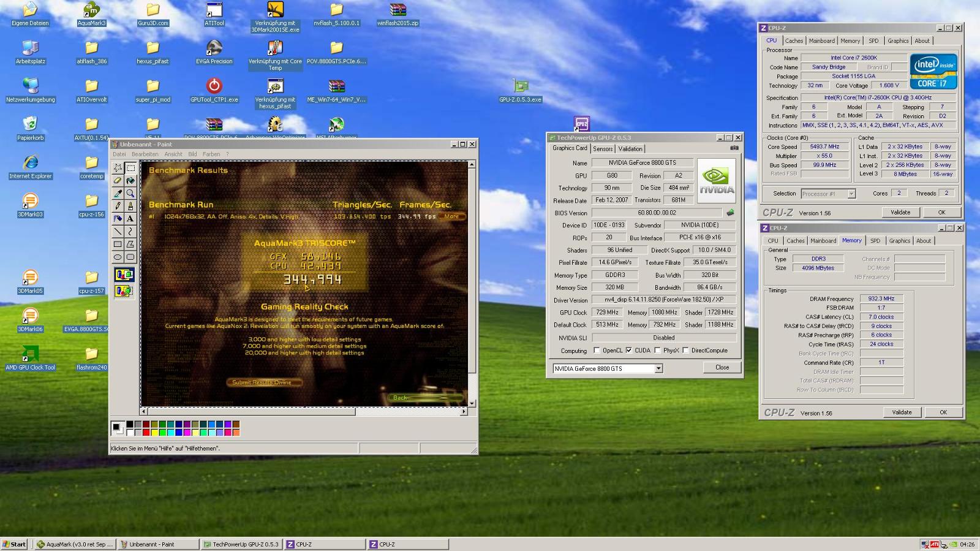Select the Airbrush tool in Paint

(x=118, y=219)
